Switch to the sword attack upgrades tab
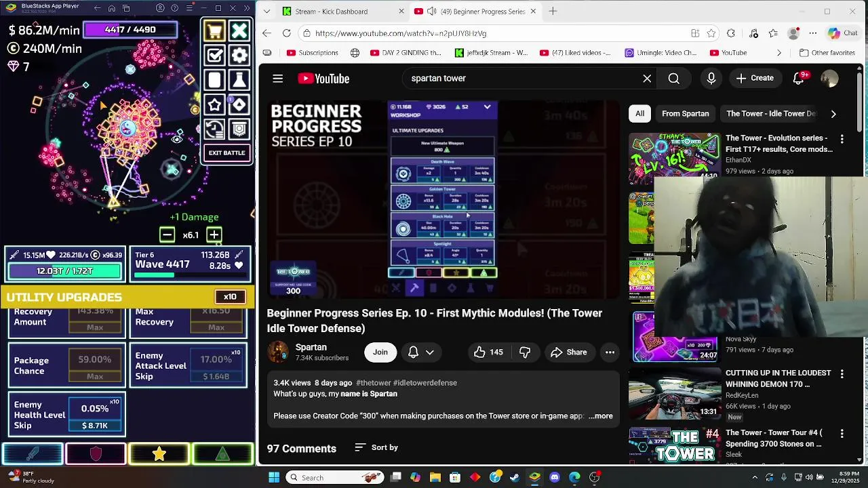 [x=32, y=455]
